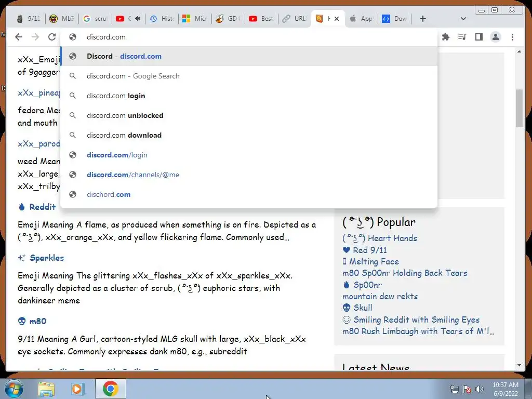532x399 pixels.
Task: Click the address bar containing discord.com
Action: coord(249,37)
